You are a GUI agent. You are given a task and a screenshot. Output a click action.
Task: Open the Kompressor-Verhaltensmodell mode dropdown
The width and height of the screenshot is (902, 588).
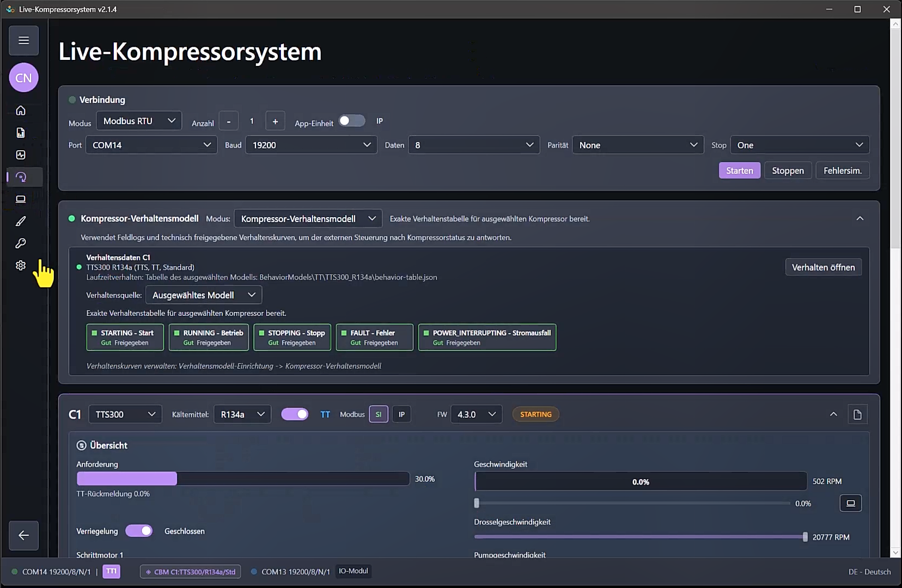point(308,218)
